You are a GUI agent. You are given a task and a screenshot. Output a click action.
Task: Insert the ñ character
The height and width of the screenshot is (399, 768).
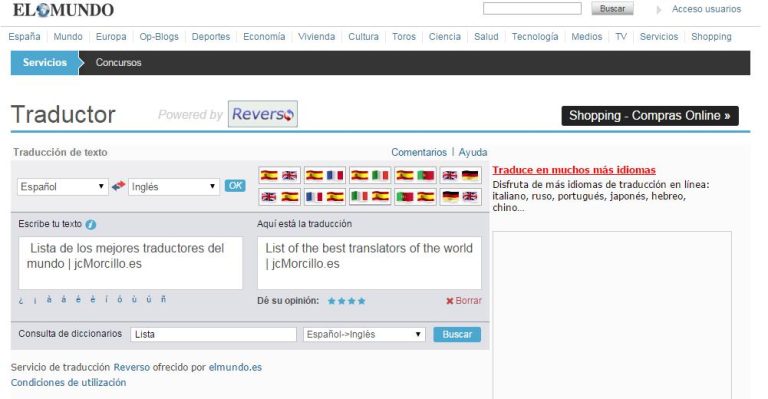[164, 299]
